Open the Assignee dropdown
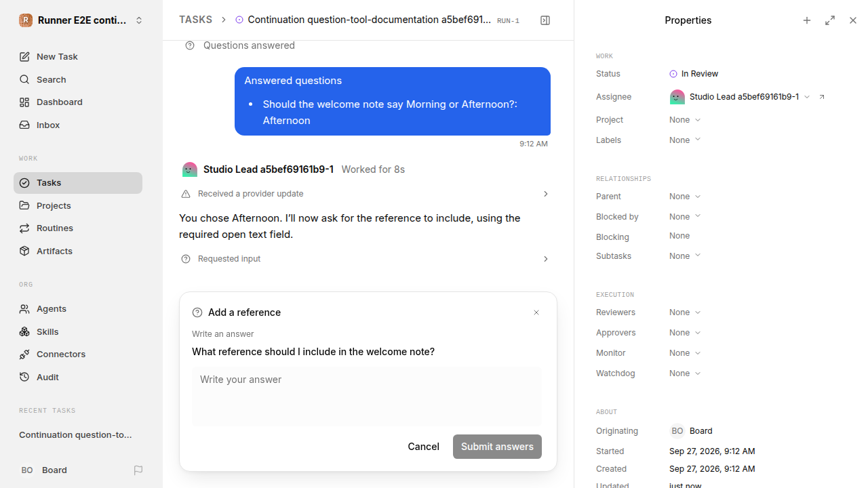Image resolution: width=868 pixels, height=488 pixels. [x=740, y=97]
